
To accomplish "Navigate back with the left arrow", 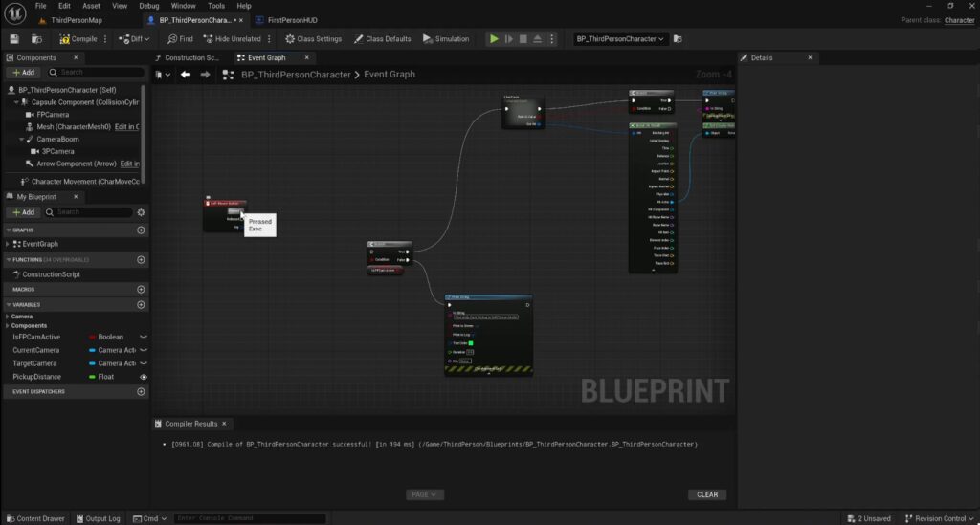I will tap(186, 75).
